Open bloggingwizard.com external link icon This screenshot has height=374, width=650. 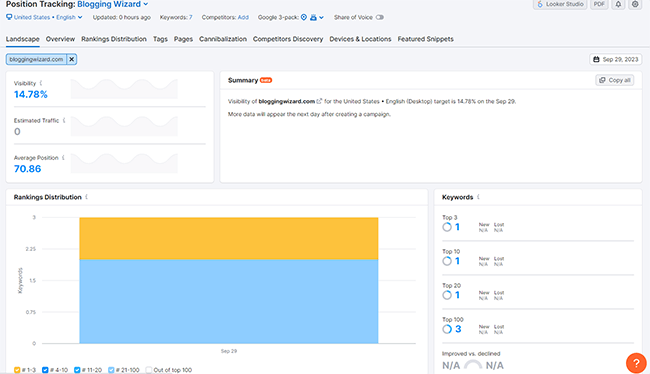click(x=319, y=101)
